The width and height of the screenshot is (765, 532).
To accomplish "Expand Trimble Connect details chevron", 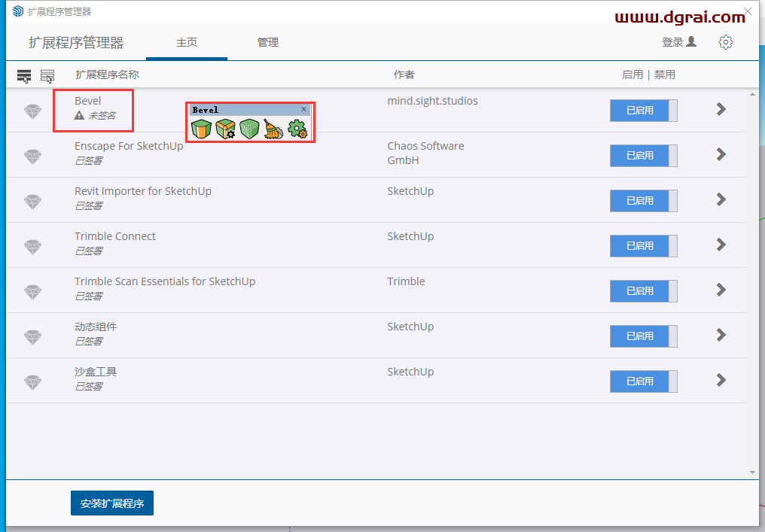I will [x=721, y=245].
